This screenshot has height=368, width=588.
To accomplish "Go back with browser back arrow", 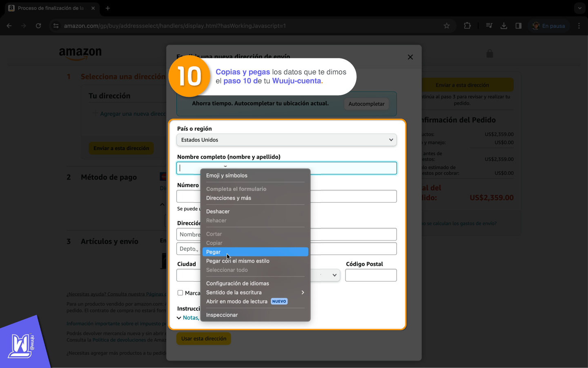I will tap(9, 26).
